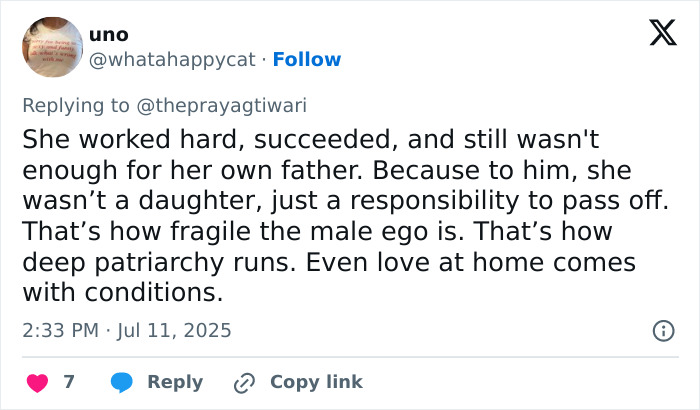
Task: Click the like count number 7
Action: click(x=68, y=382)
